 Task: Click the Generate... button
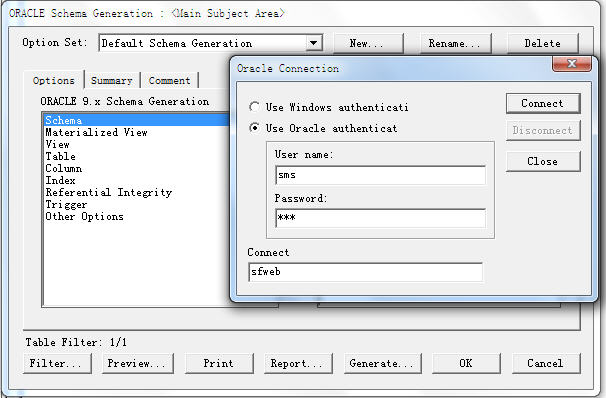(x=383, y=363)
